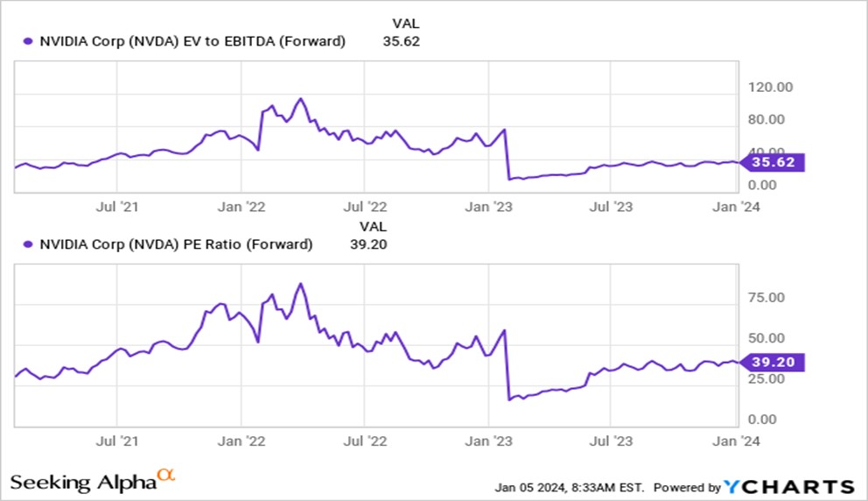The image size is (868, 501).
Task: Click Jan '22 label on top chart axis
Action: point(241,208)
